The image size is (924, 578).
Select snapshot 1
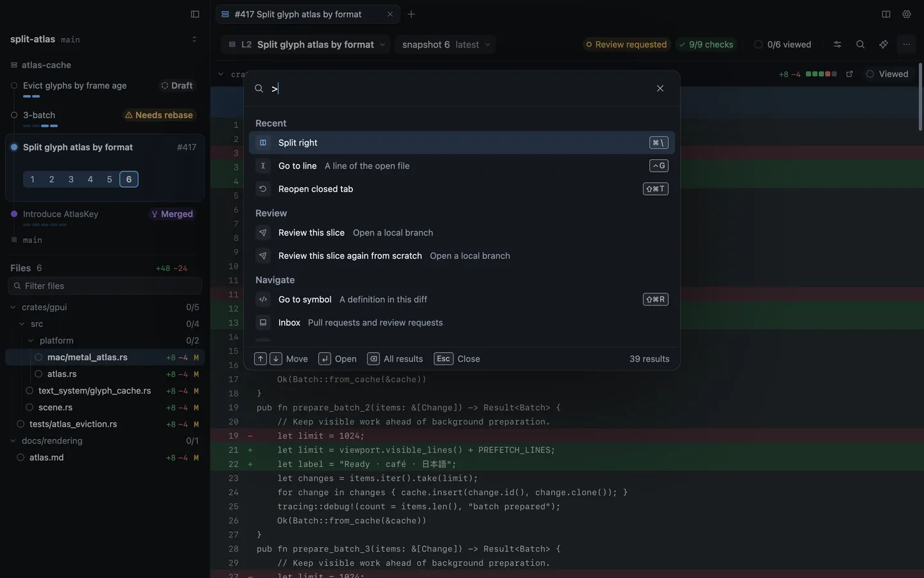pyautogui.click(x=33, y=179)
